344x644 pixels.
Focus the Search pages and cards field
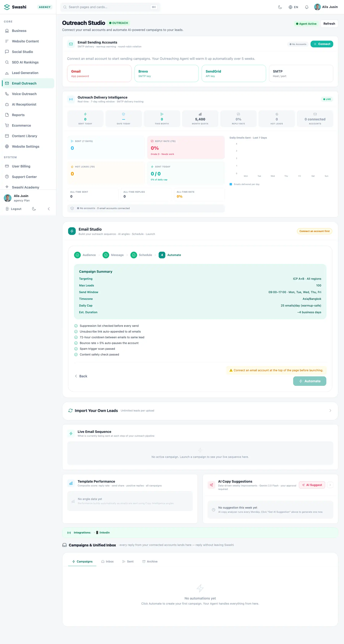(110, 7)
